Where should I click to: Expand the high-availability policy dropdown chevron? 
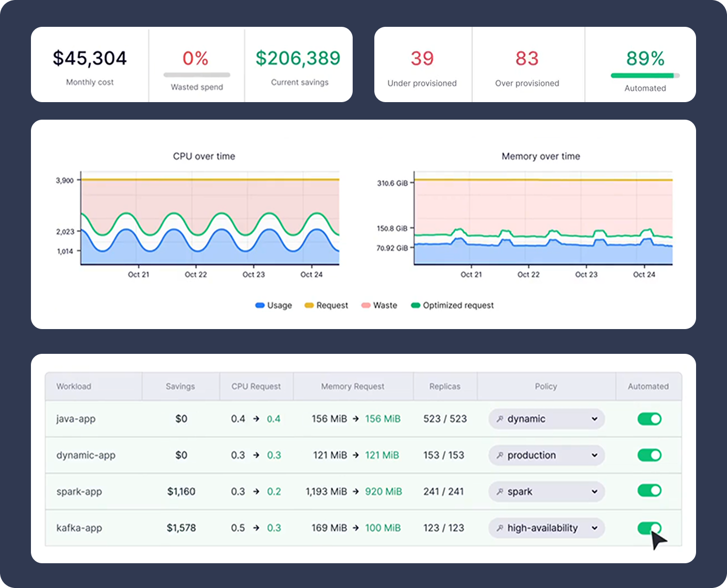pyautogui.click(x=594, y=528)
